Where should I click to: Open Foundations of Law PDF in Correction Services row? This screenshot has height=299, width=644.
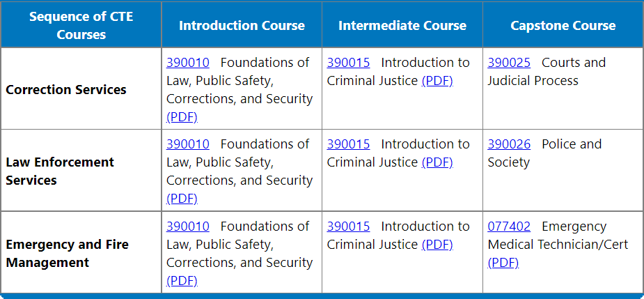(182, 117)
